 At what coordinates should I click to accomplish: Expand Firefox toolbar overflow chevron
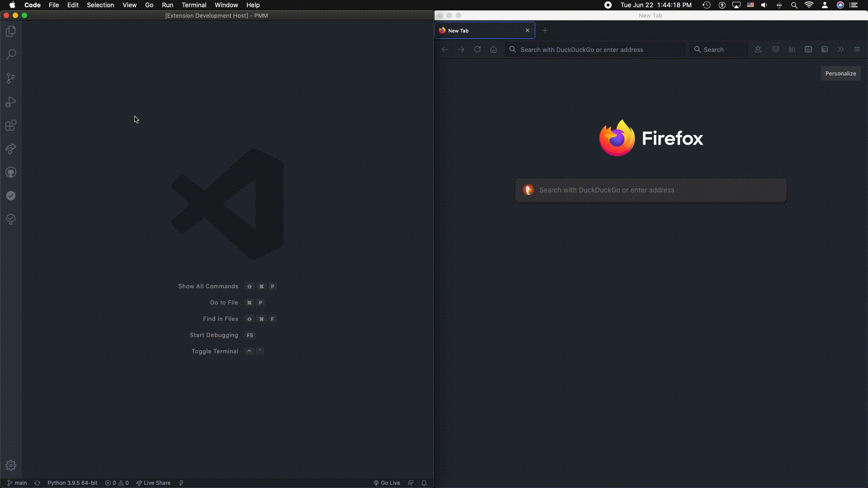(x=840, y=50)
